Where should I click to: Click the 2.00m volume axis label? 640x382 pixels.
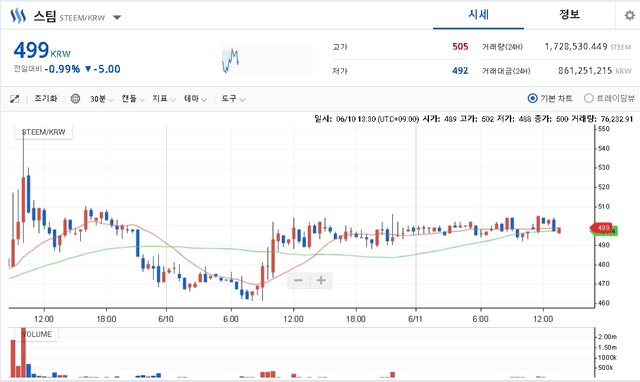607,337
